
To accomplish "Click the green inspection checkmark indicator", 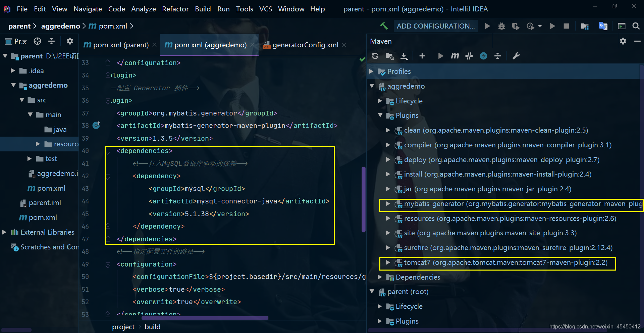I will [x=362, y=59].
